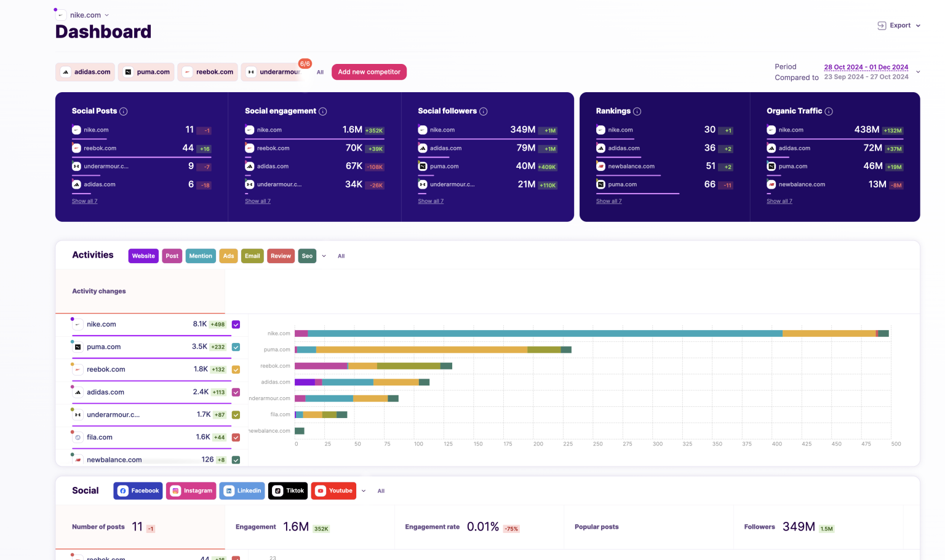945x560 pixels.
Task: Click the Add new competitor button
Action: click(x=369, y=72)
